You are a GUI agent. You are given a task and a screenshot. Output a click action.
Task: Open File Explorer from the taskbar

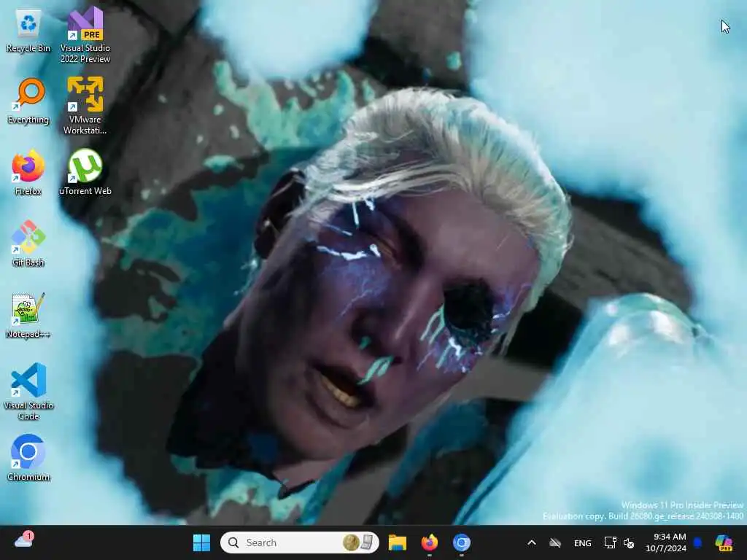398,542
